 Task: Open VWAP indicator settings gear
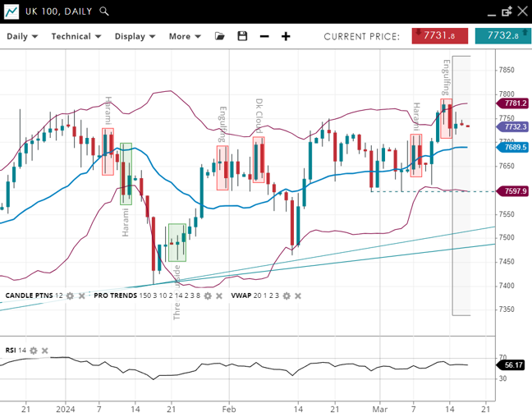[x=286, y=296]
